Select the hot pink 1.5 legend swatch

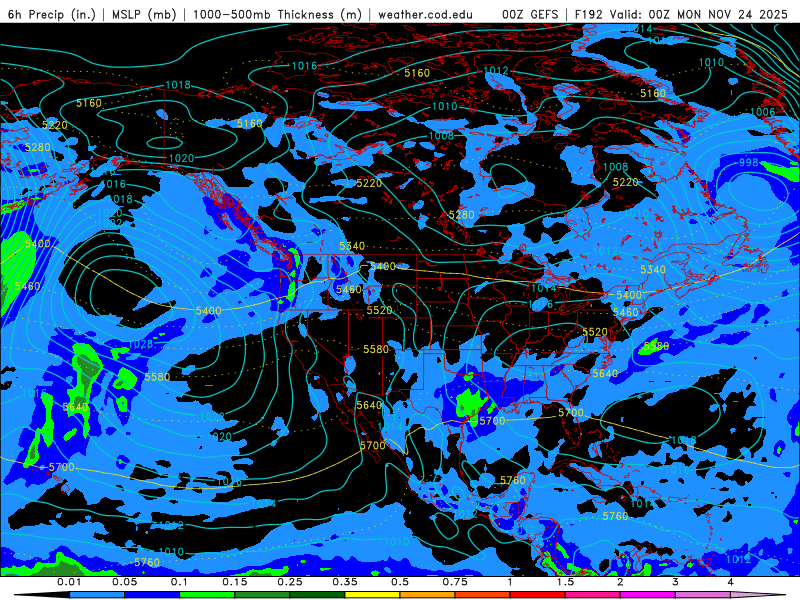click(x=593, y=595)
